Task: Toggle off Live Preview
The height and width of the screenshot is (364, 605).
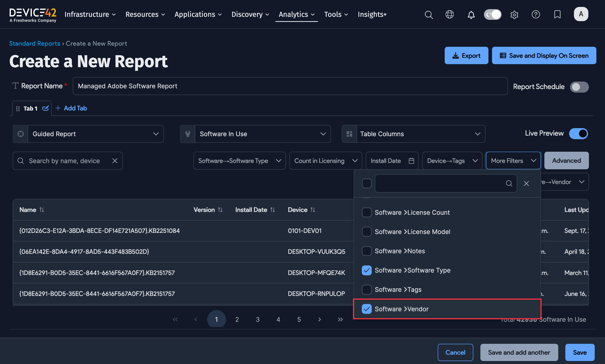Action: tap(578, 133)
